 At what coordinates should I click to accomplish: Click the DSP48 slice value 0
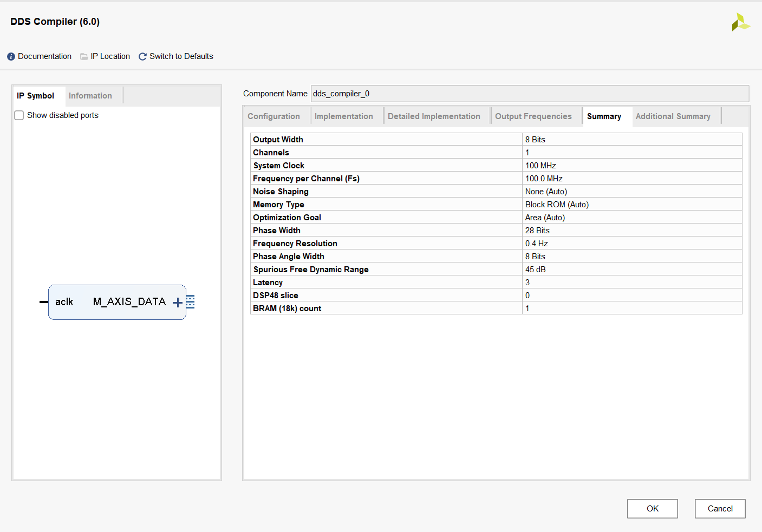point(527,295)
